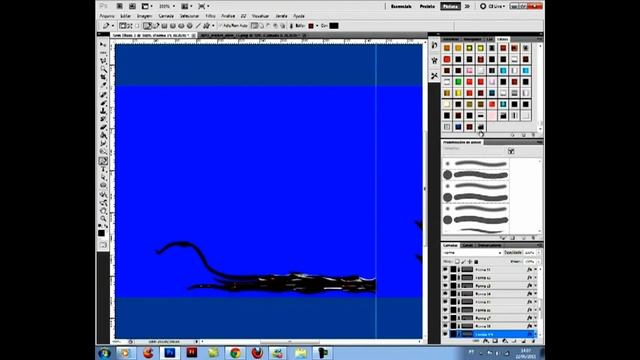Select the Spot Healing Brush tool

(103, 95)
